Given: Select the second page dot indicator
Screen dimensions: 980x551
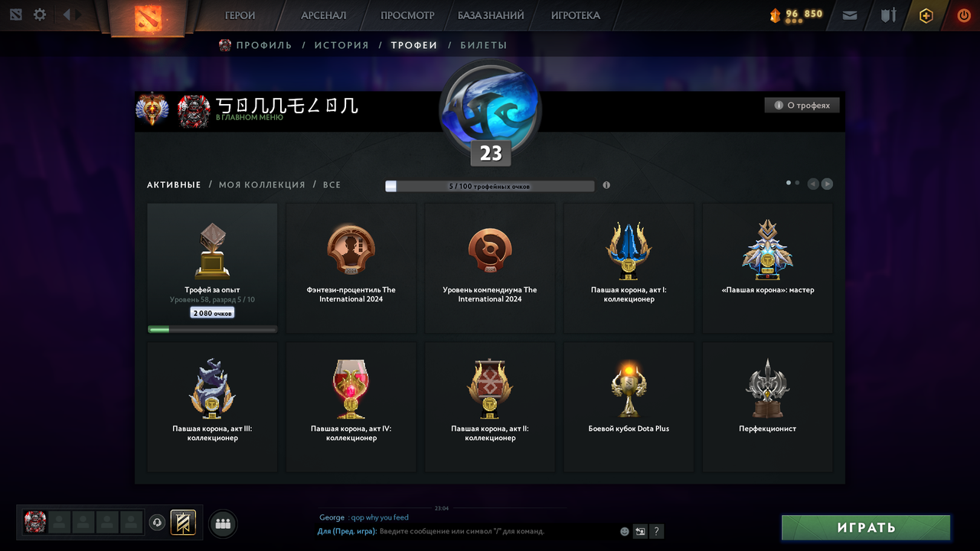Looking at the screenshot, I should click(x=797, y=183).
